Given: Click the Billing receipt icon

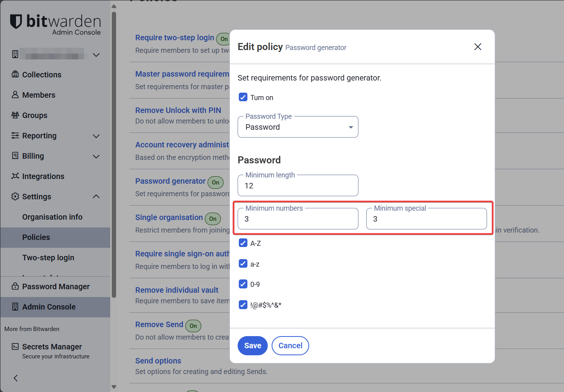Looking at the screenshot, I should click(x=15, y=156).
